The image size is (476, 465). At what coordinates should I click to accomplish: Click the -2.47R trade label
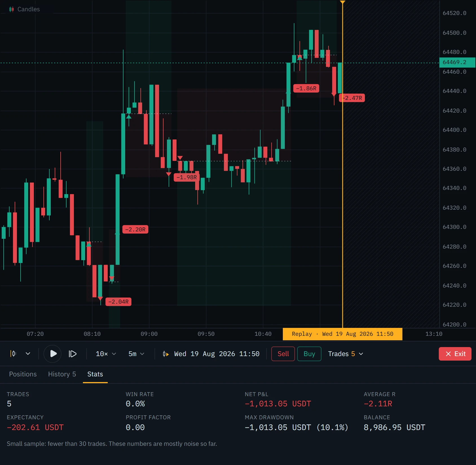(x=352, y=98)
